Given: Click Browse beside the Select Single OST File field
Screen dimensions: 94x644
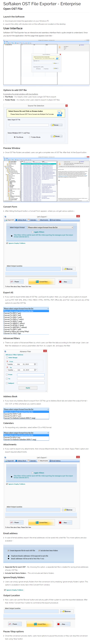Looking at the screenshot, I should [56, 125].
